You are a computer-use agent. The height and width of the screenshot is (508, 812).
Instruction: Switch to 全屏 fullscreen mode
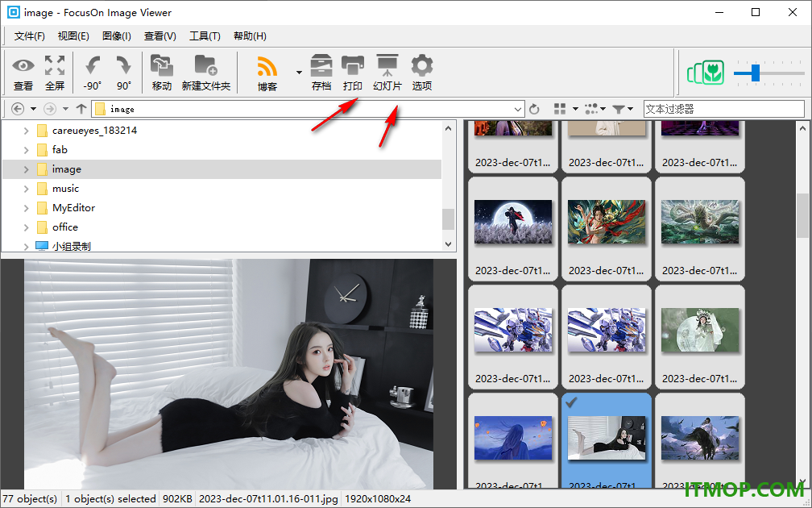click(x=55, y=73)
